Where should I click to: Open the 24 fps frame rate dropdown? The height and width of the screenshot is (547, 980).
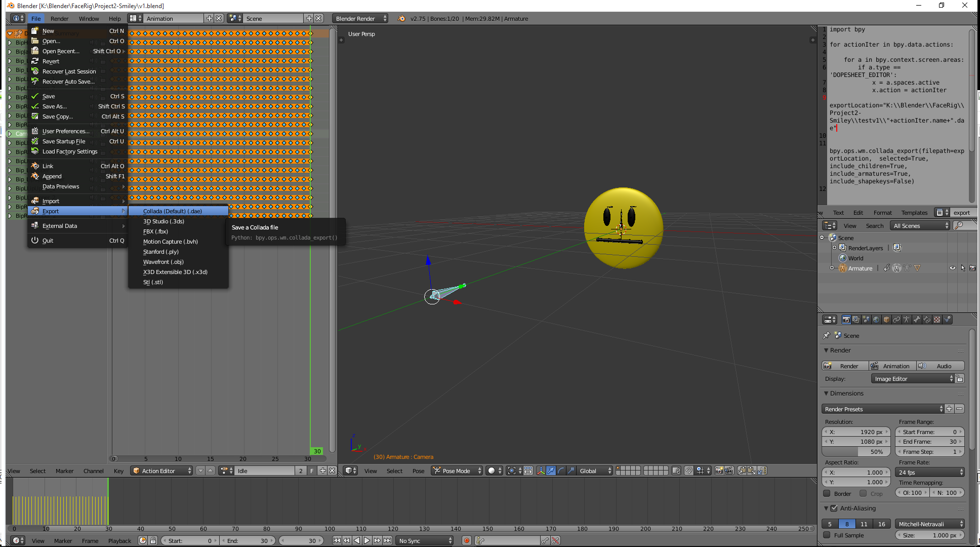tap(930, 473)
